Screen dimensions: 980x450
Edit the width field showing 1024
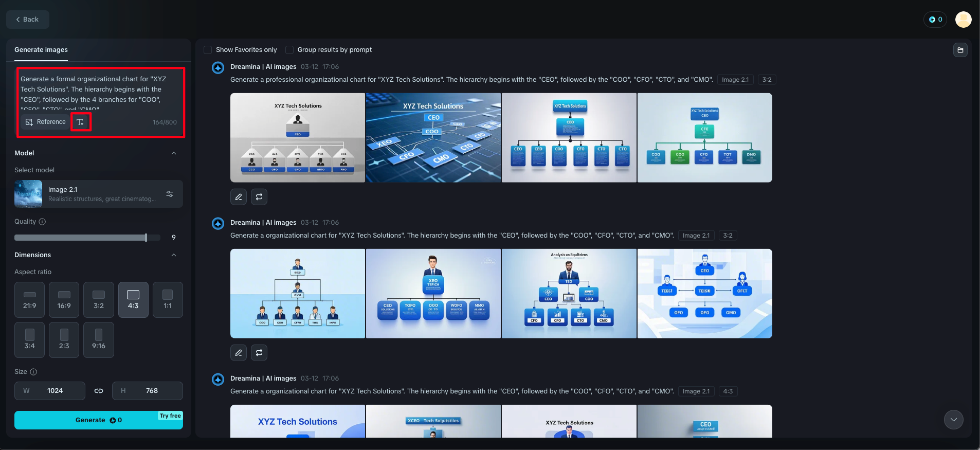(50, 391)
